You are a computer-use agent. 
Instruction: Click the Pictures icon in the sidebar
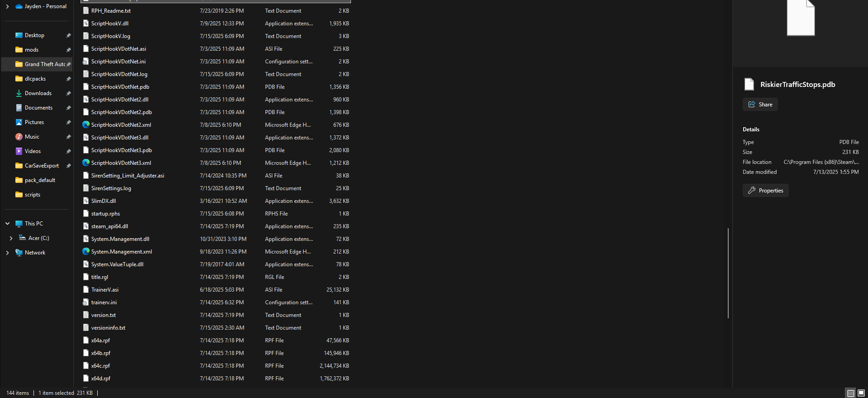[x=19, y=122]
